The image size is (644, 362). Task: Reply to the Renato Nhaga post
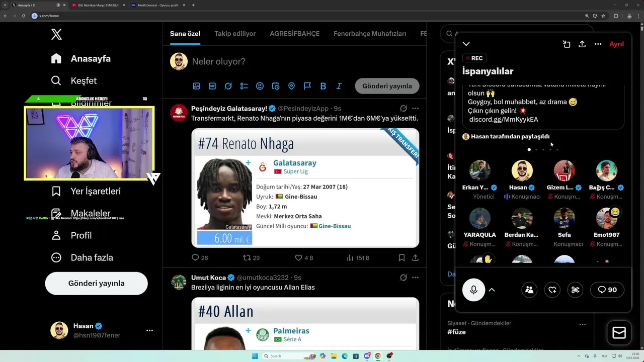point(200,257)
